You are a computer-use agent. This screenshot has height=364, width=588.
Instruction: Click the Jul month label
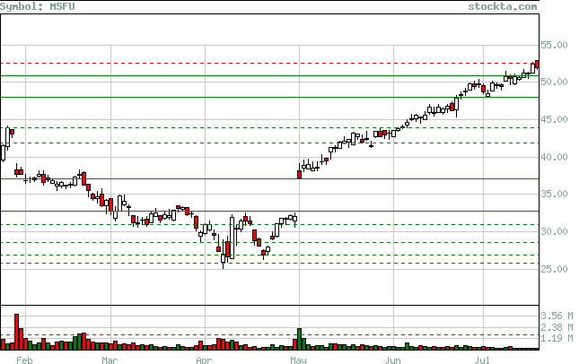click(482, 360)
